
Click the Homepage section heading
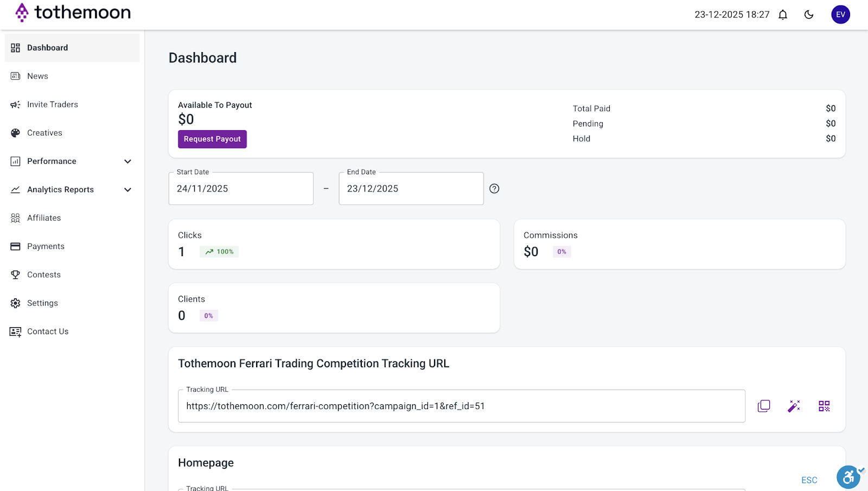coord(206,463)
